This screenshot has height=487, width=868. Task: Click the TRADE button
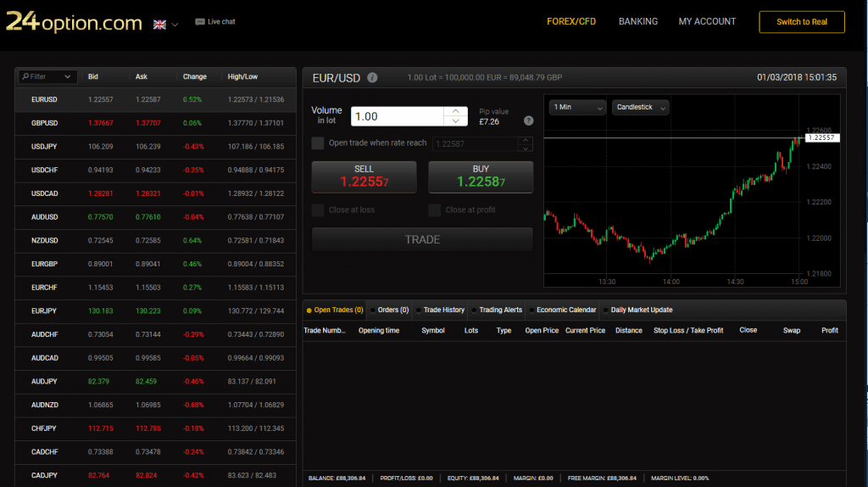click(x=422, y=239)
